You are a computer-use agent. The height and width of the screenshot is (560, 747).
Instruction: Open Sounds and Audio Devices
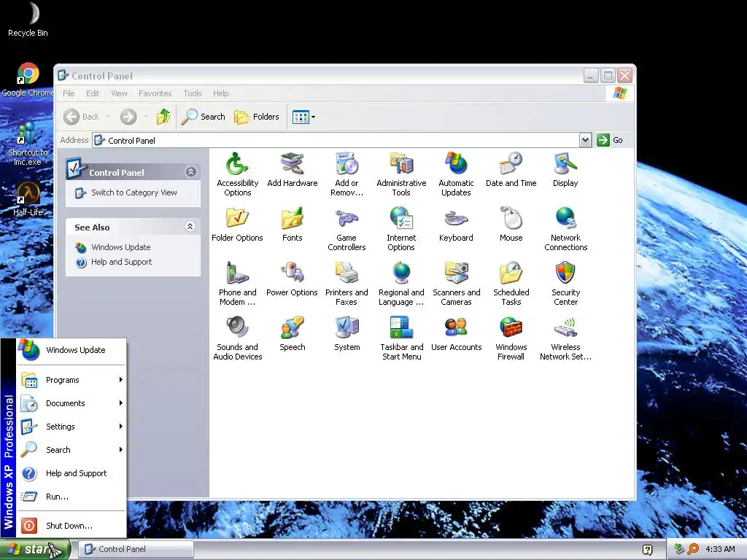tap(237, 339)
